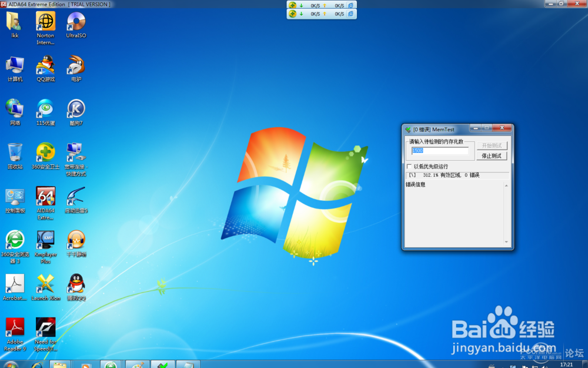Image resolution: width=588 pixels, height=368 pixels.
Task: Open 酷狗7 music player shortcut
Action: click(x=76, y=112)
